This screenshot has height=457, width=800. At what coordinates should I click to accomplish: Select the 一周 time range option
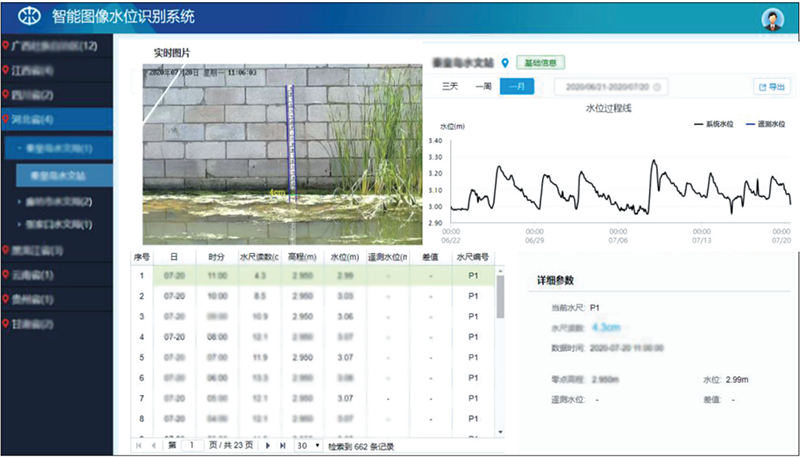point(483,87)
